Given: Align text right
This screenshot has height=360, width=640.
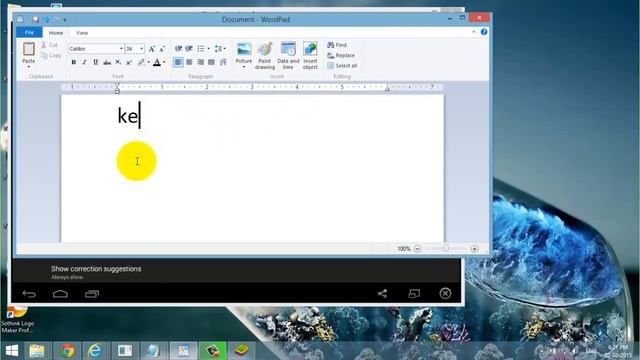Looking at the screenshot, I should (x=200, y=62).
